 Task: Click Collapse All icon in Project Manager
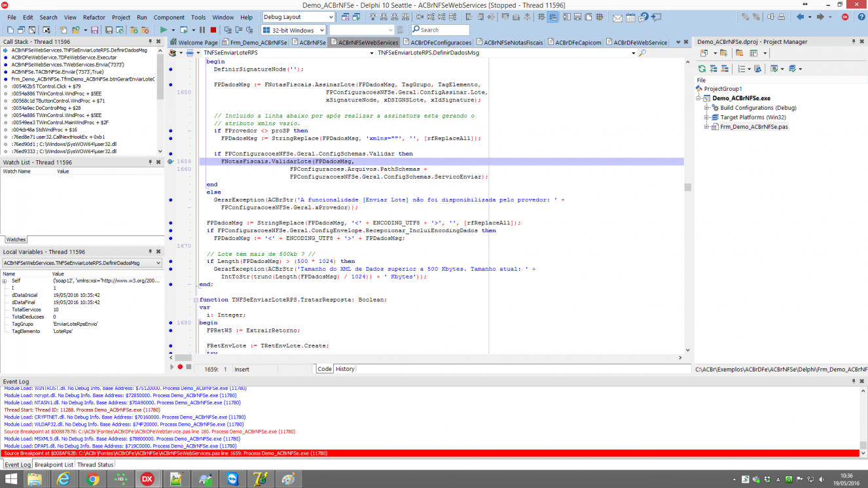(x=725, y=69)
